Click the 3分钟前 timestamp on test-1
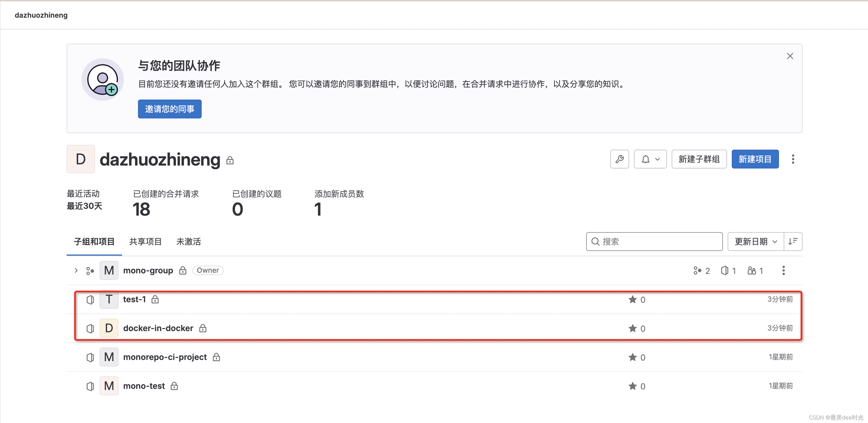The height and width of the screenshot is (423, 868). pos(780,299)
